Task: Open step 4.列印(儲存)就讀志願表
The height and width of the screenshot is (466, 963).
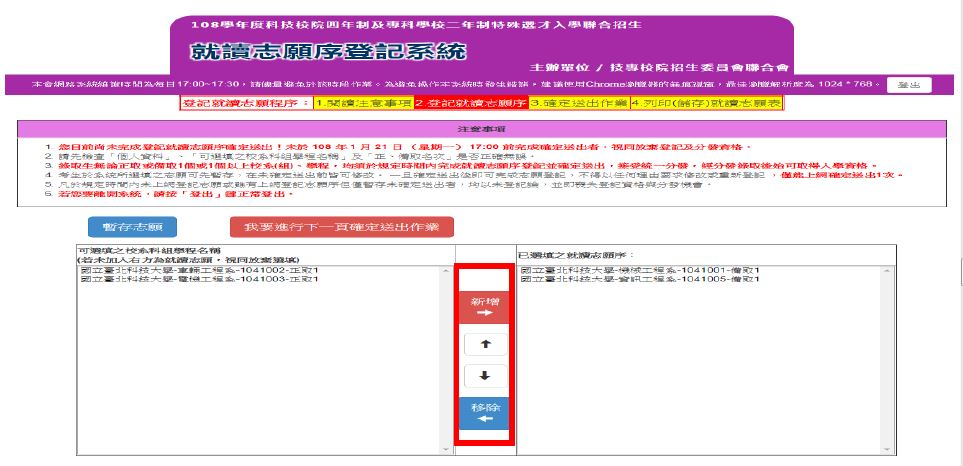Action: (707, 104)
